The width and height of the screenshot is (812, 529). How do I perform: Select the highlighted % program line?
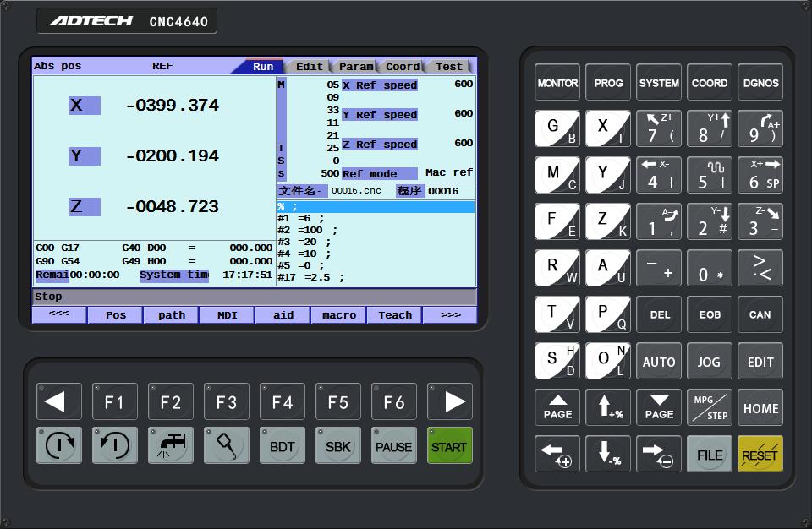tap(376, 207)
